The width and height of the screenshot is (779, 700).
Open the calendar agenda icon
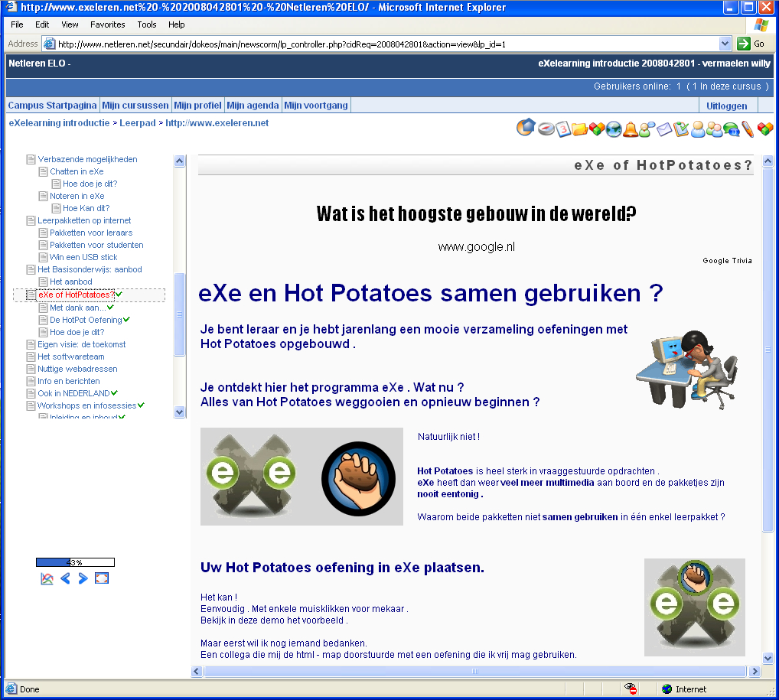click(x=563, y=129)
